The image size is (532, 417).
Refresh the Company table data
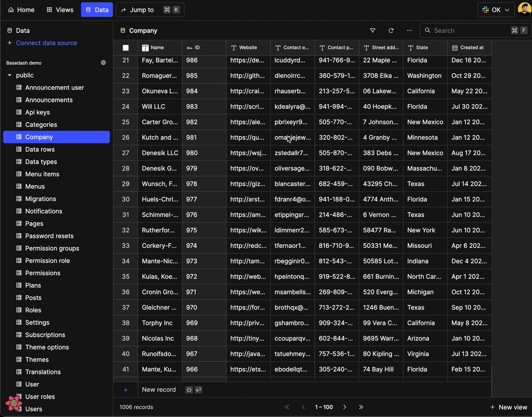pos(391,30)
